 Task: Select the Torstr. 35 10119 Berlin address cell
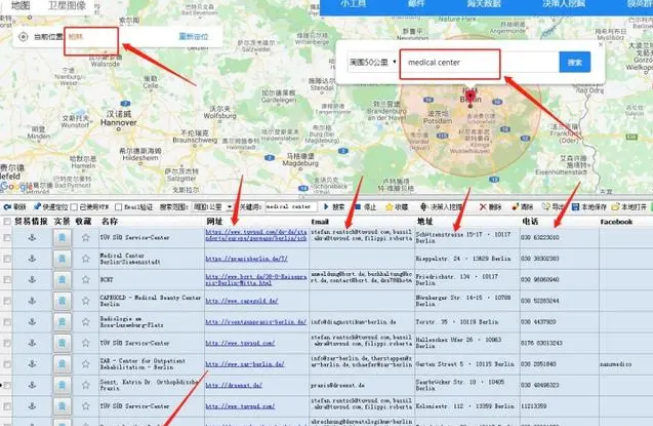[x=467, y=322]
